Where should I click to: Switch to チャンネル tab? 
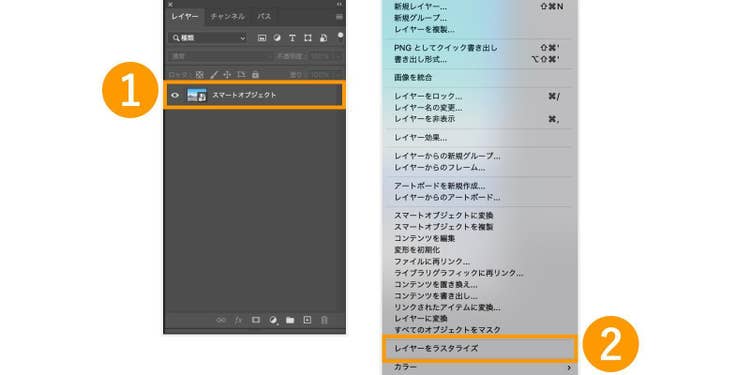(228, 17)
